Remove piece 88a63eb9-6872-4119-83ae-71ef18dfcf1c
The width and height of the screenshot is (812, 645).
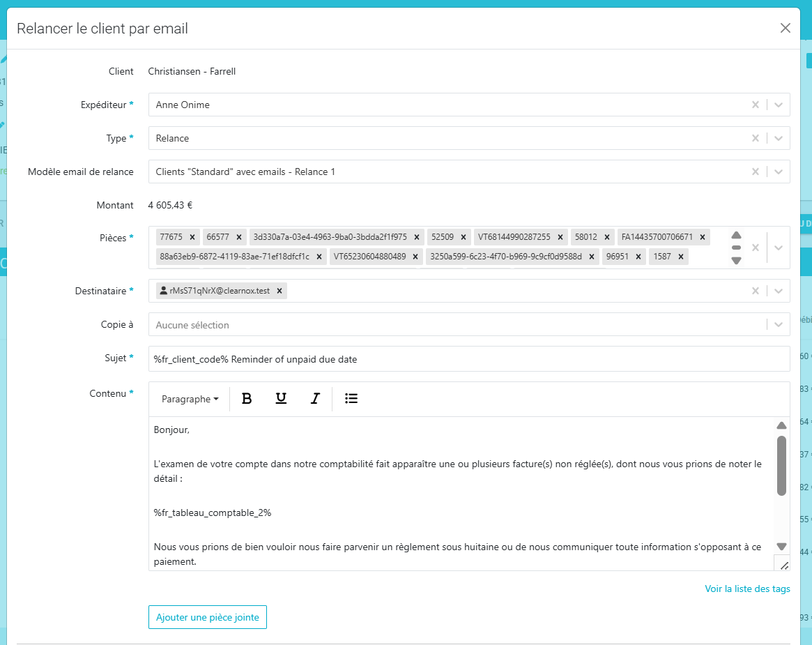coord(319,257)
